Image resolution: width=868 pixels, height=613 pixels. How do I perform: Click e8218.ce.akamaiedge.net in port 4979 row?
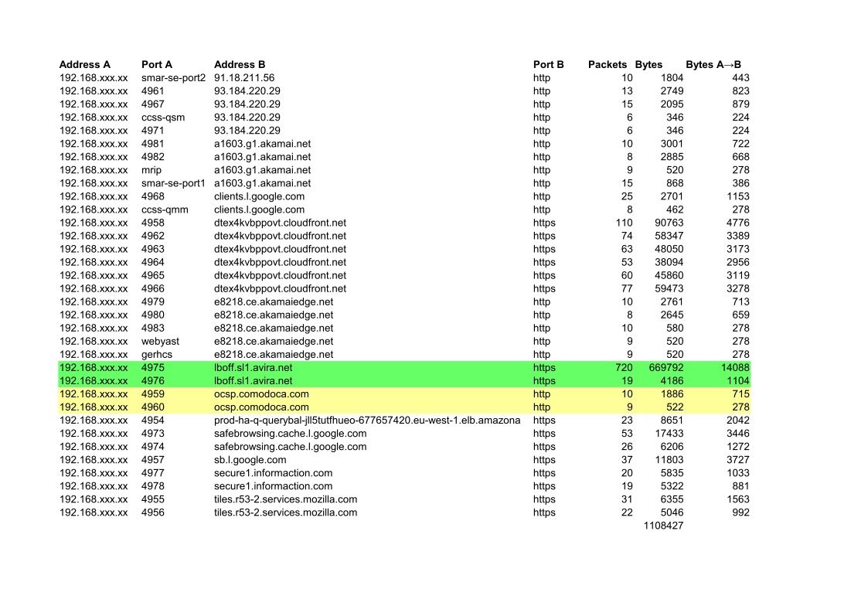point(274,301)
